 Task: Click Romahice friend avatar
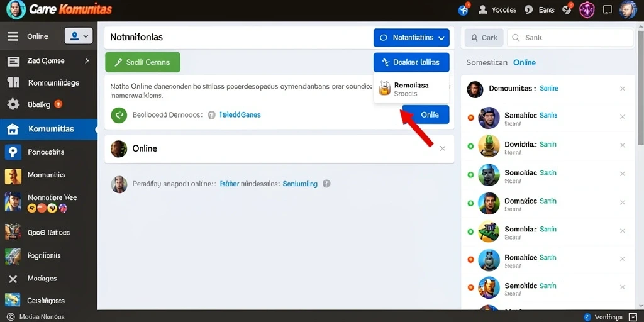coord(489,260)
